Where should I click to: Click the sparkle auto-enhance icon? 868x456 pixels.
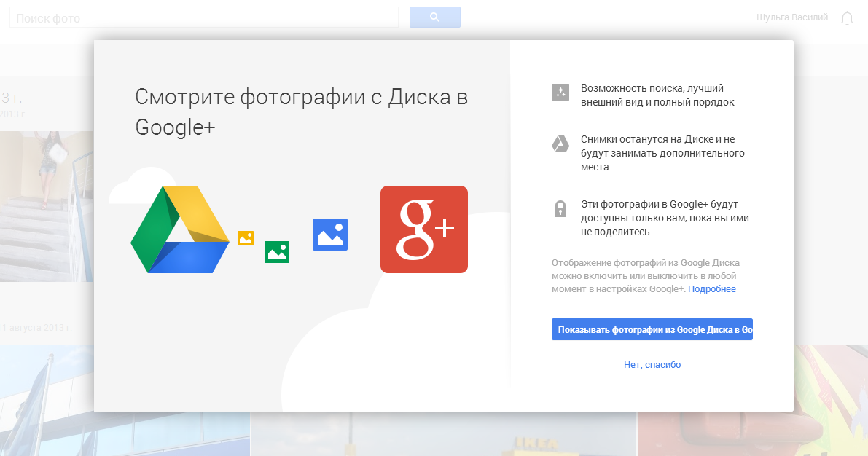560,93
